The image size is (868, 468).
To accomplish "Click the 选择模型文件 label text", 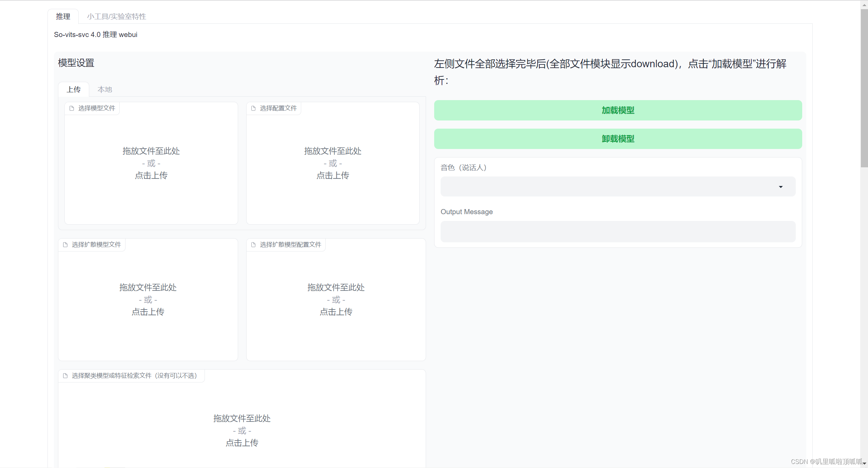I will coord(97,108).
